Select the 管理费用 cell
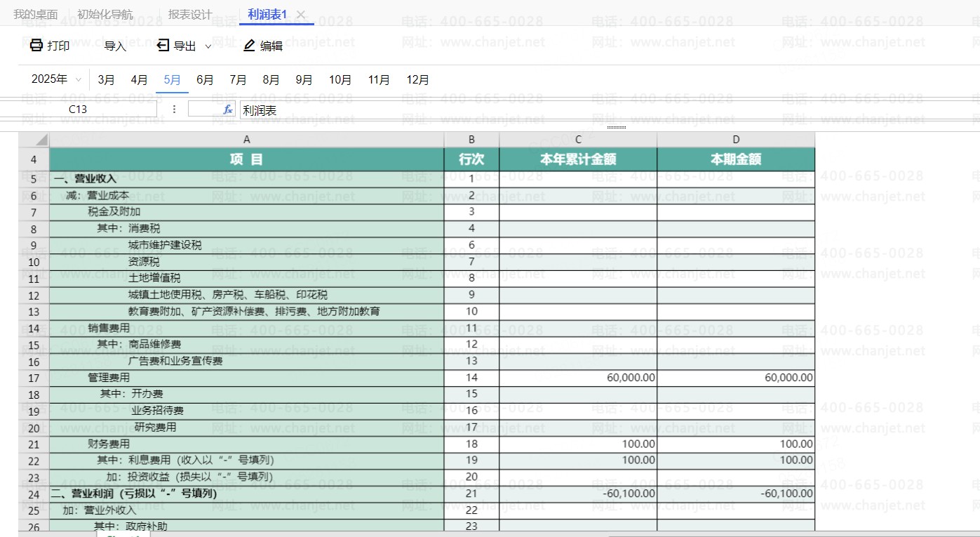The height and width of the screenshot is (537, 980). point(247,378)
